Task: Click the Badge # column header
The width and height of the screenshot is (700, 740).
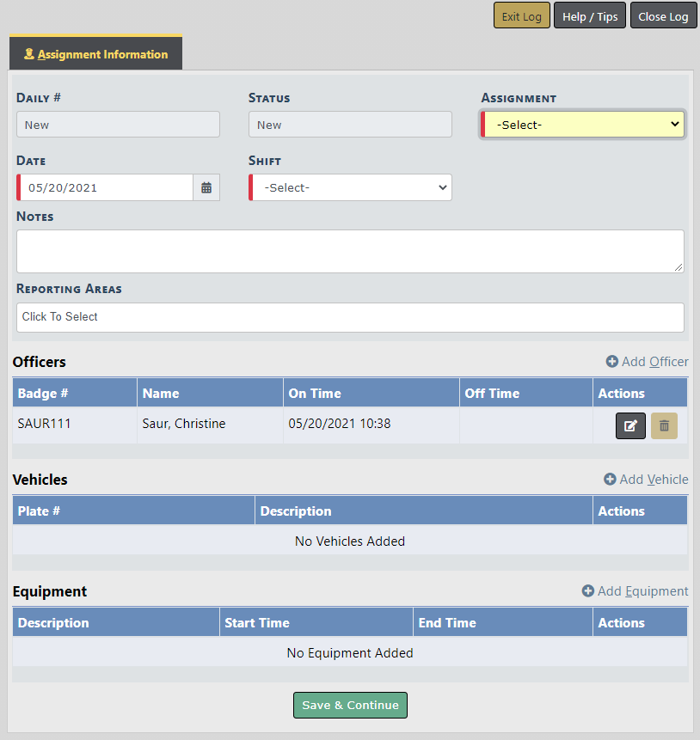Action: 43,394
